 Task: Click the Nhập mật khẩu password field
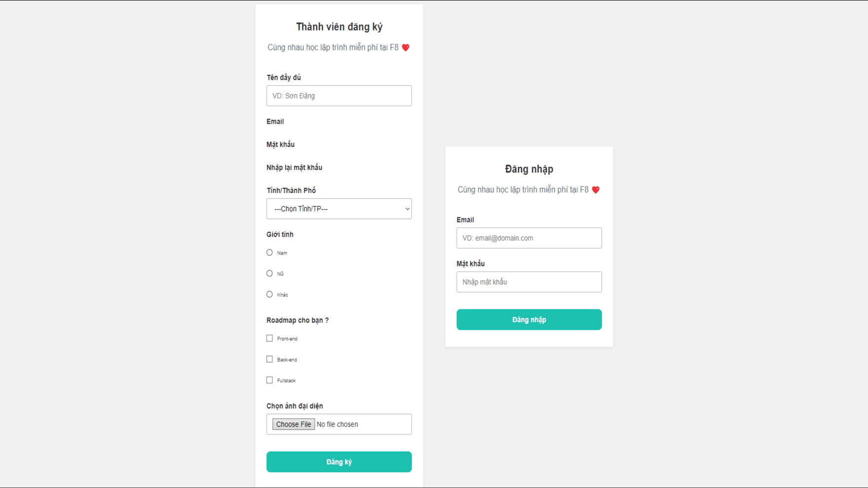pyautogui.click(x=529, y=281)
